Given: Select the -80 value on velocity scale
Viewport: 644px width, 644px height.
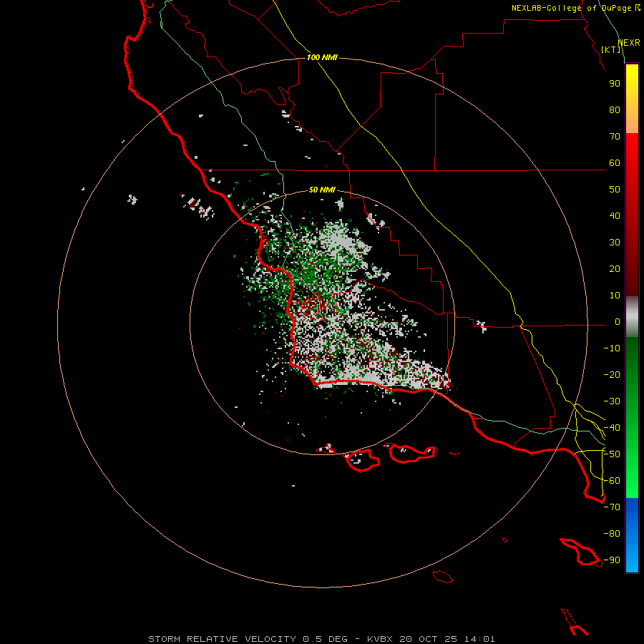Looking at the screenshot, I should pos(612,534).
